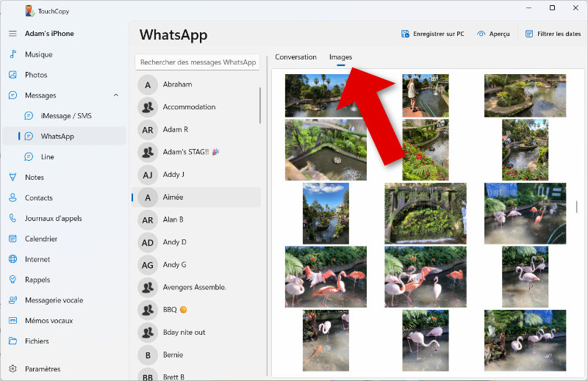Open the Aperçu preview button
Screen dimensions: 588x381
[493, 34]
